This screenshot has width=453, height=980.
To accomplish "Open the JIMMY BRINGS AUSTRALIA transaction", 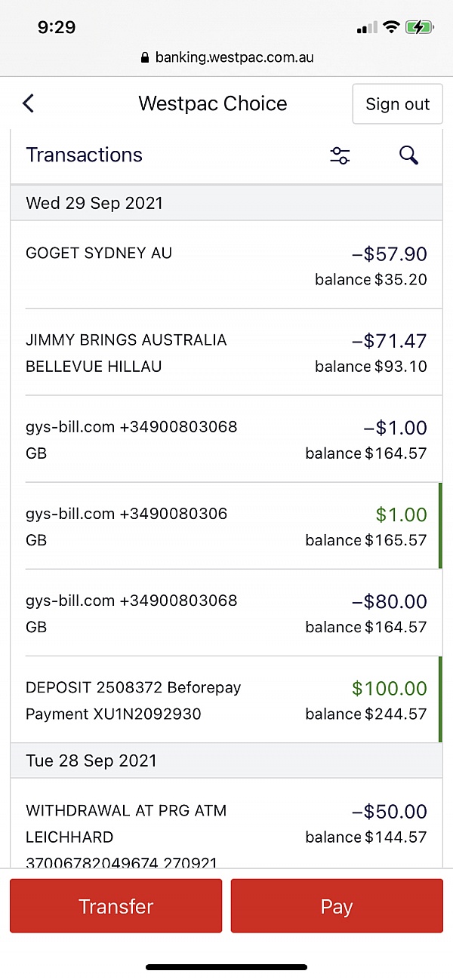I will [x=226, y=352].
